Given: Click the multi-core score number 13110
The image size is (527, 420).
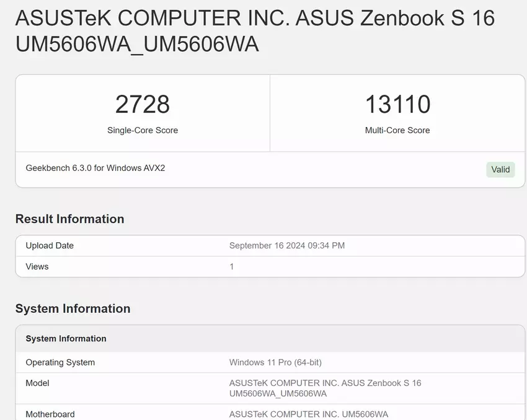Looking at the screenshot, I should click(397, 104).
